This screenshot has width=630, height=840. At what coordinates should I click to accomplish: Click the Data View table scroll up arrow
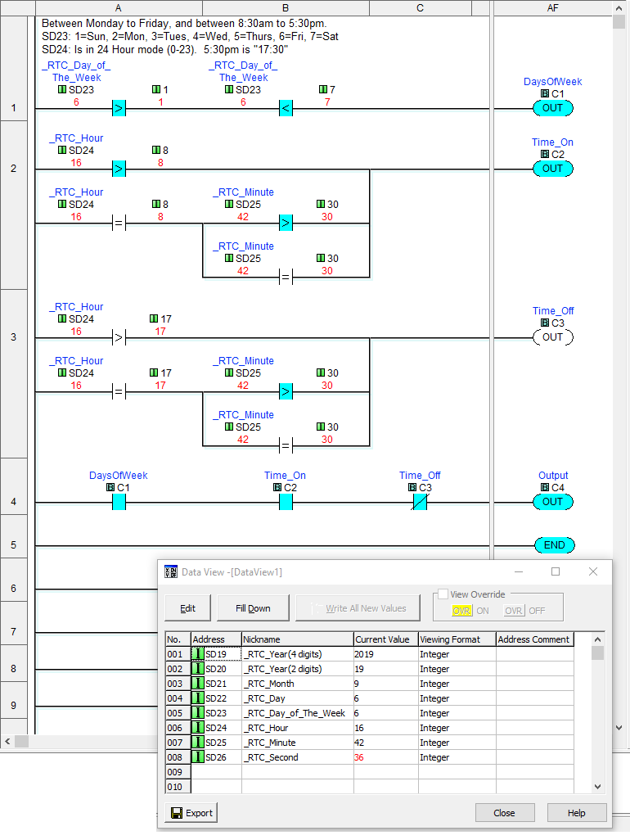[x=598, y=639]
